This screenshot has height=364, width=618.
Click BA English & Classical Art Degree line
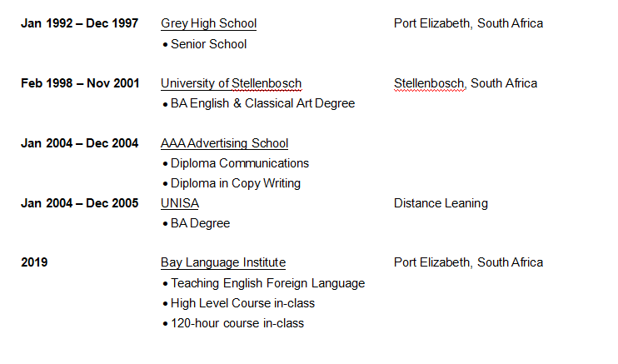point(262,103)
